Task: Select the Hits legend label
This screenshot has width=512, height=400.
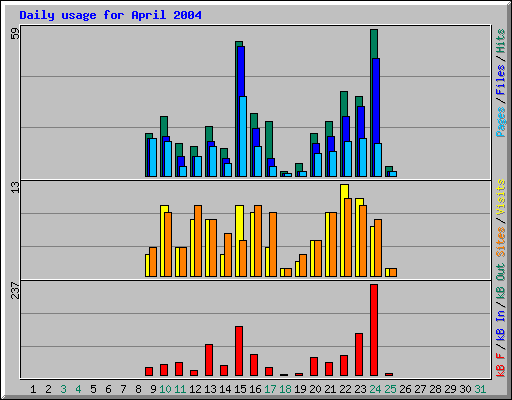Action: [500, 41]
